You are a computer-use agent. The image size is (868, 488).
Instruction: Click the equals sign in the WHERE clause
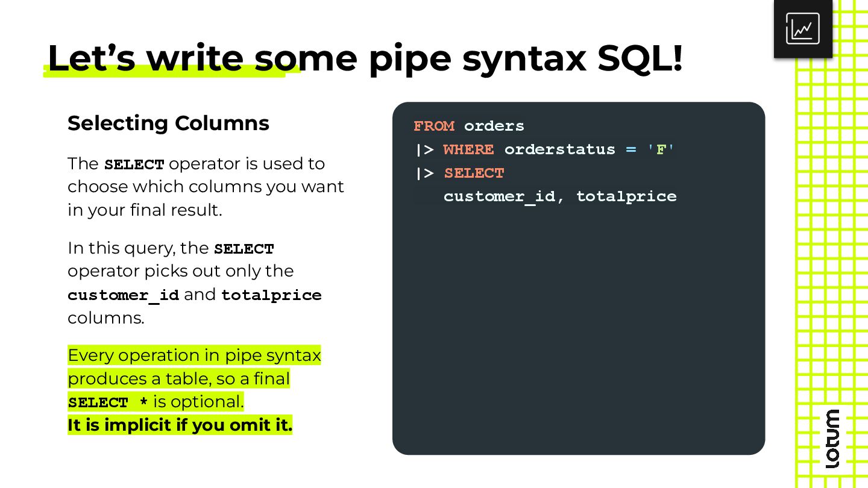tap(631, 149)
